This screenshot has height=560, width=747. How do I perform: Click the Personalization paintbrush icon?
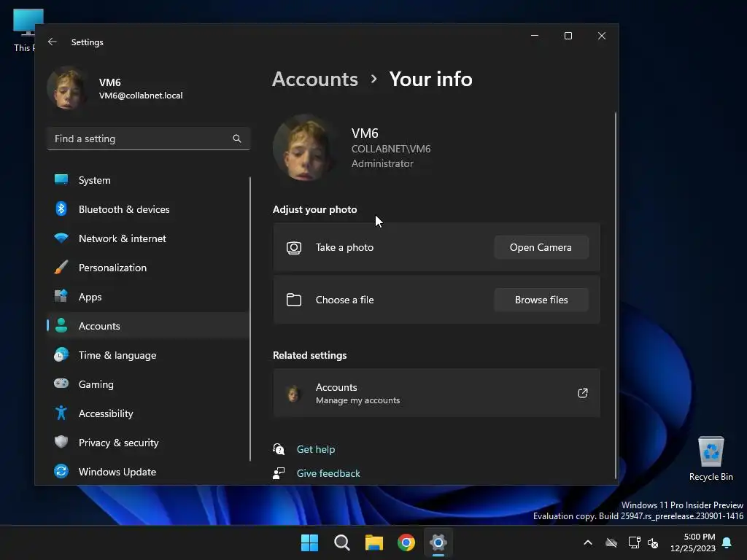61,267
